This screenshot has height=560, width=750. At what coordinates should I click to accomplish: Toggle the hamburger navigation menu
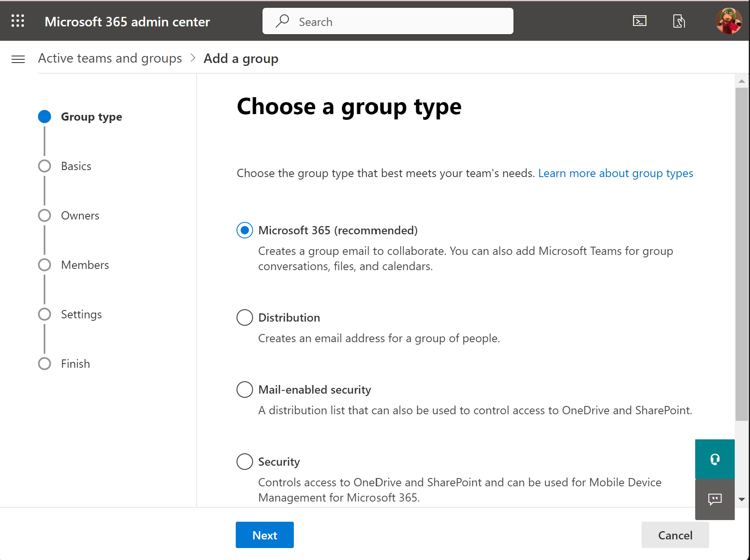click(x=18, y=59)
